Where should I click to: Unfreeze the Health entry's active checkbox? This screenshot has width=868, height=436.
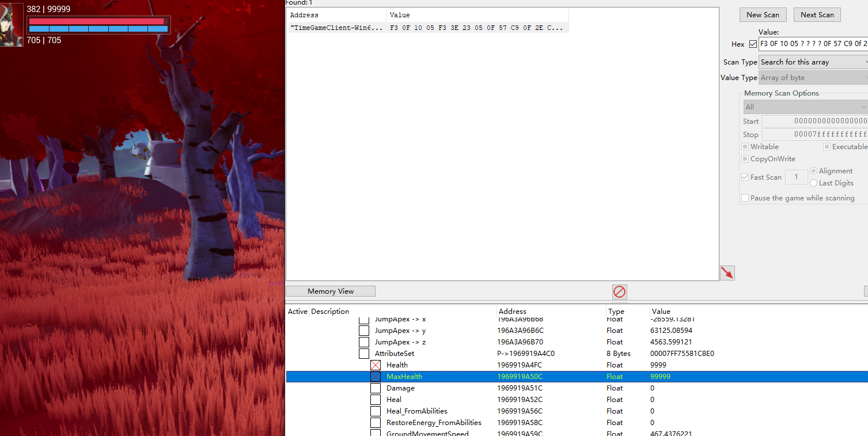click(x=376, y=365)
